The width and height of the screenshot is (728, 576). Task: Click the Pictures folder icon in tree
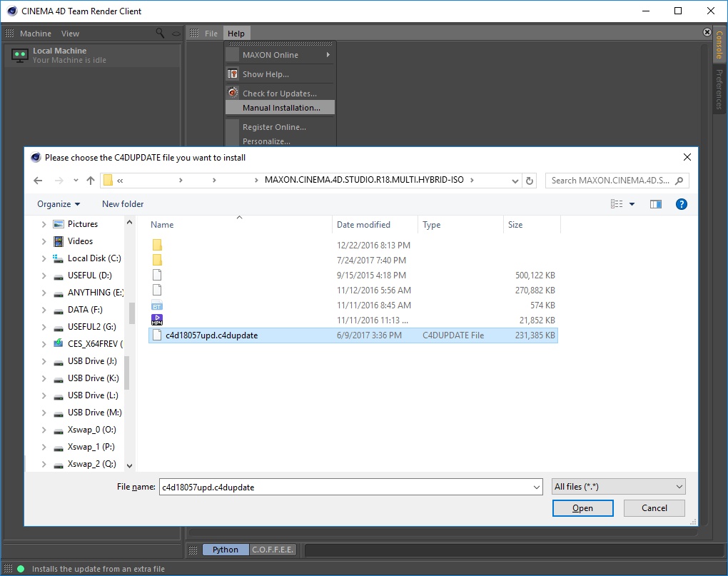59,224
